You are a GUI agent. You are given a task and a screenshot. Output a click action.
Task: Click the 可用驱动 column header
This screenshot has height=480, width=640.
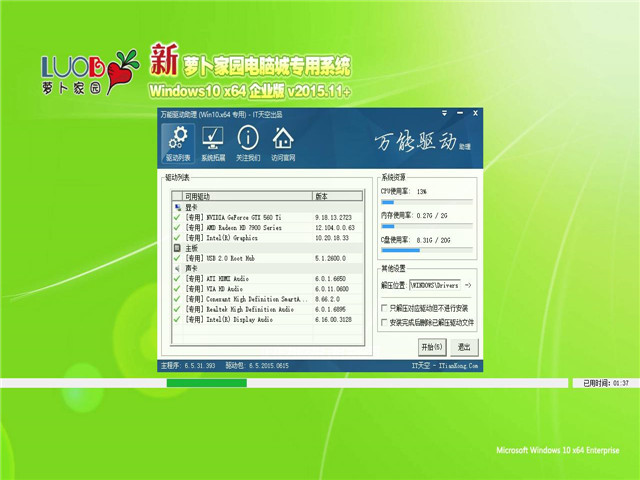click(x=248, y=196)
